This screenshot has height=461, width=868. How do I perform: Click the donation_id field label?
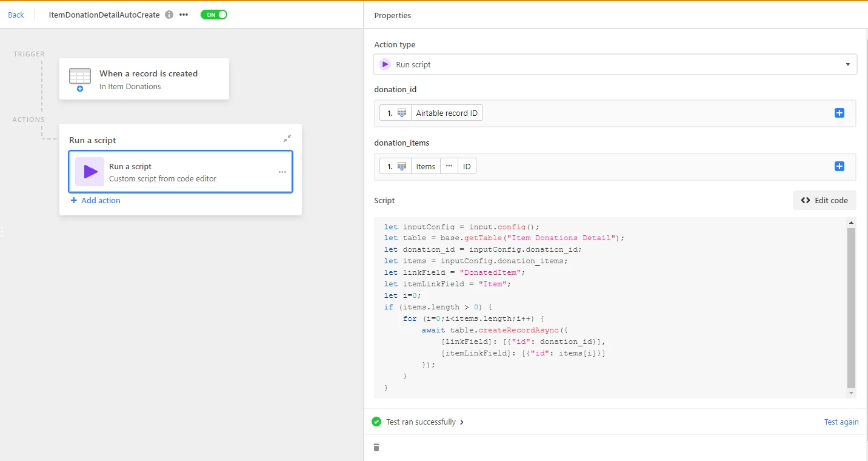(395, 89)
